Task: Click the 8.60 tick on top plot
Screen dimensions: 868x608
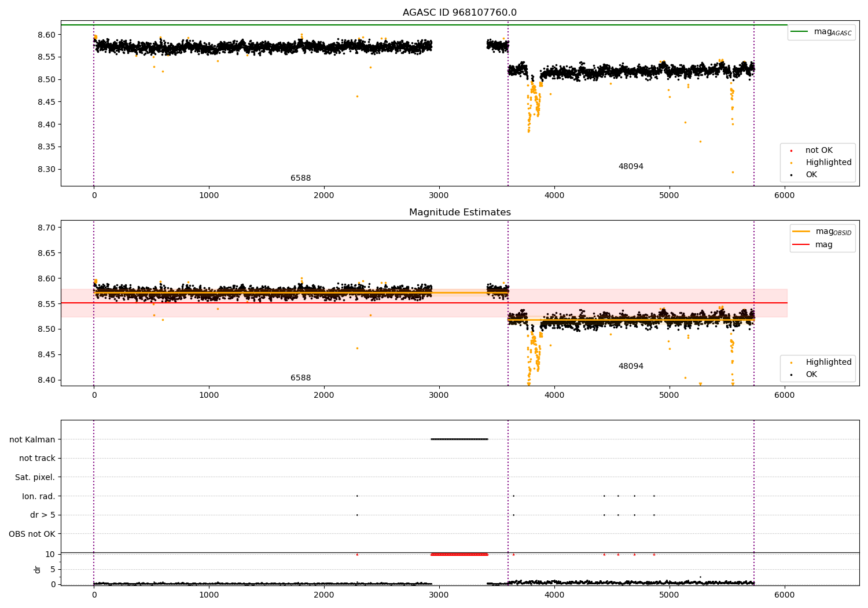Action: pyautogui.click(x=46, y=35)
